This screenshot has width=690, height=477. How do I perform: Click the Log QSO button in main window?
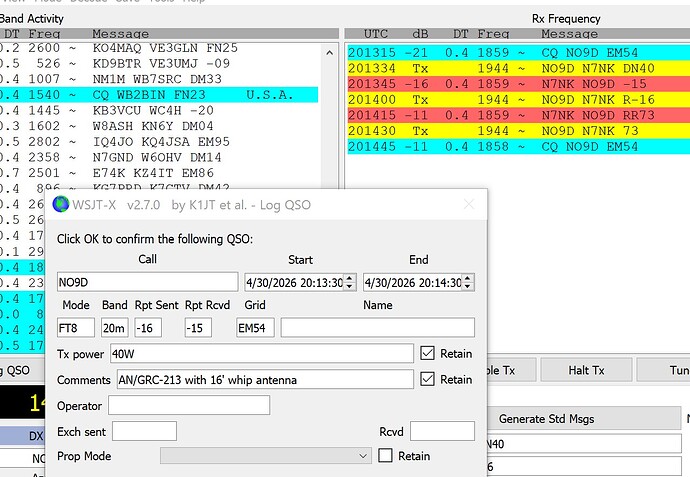[x=22, y=370]
